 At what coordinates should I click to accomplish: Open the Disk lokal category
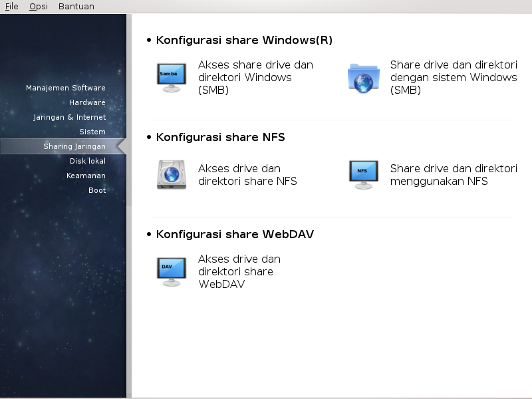click(88, 161)
